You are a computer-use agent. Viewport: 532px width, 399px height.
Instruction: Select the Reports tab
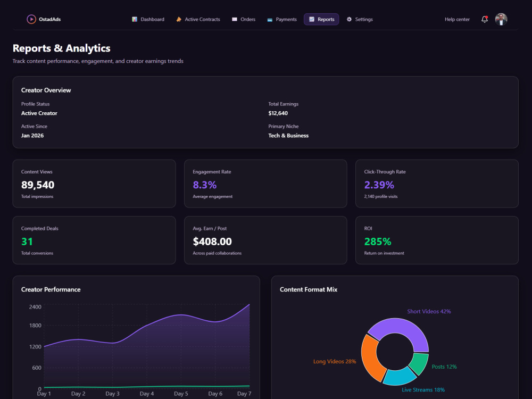[321, 19]
